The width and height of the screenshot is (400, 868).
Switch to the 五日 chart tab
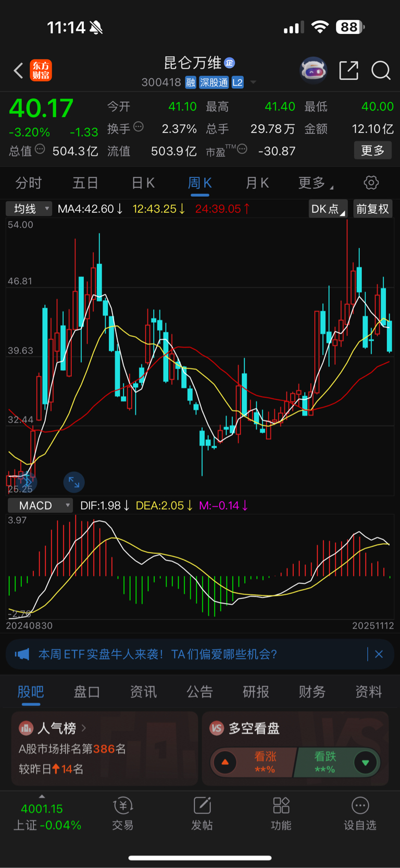click(x=85, y=183)
